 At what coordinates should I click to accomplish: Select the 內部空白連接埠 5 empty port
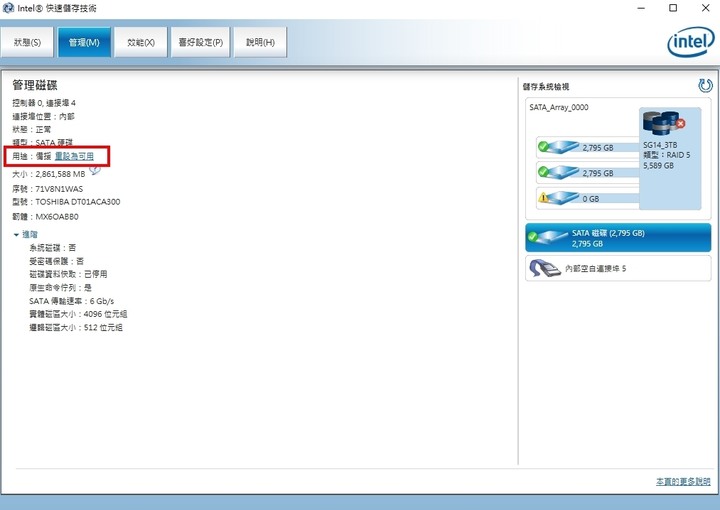[x=618, y=268]
